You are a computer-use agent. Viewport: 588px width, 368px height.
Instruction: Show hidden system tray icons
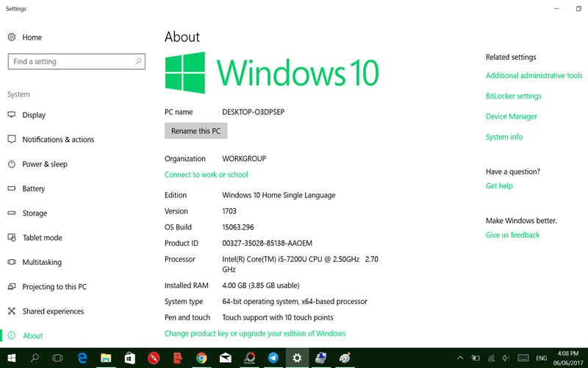(460, 358)
